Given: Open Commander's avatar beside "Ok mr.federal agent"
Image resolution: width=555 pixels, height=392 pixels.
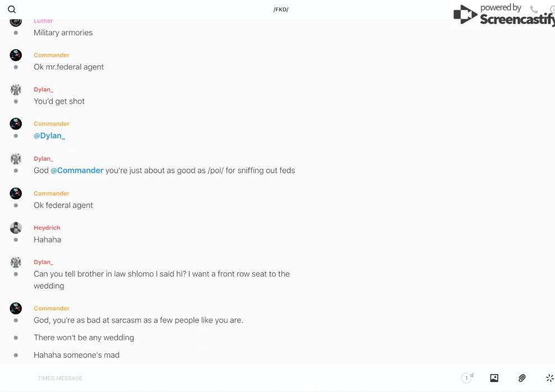Looking at the screenshot, I should coord(16,55).
